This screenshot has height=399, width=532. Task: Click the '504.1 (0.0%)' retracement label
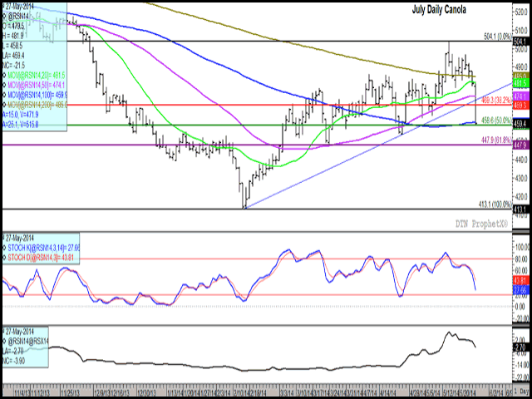[497, 37]
